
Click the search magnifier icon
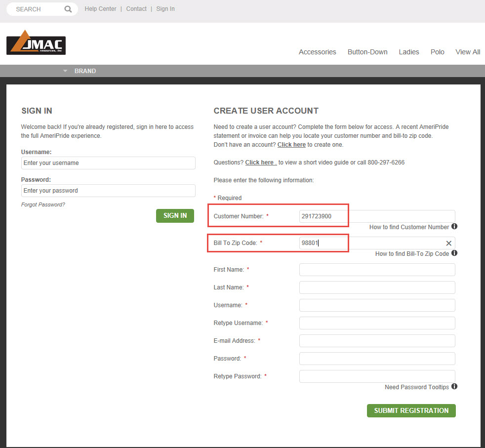[x=68, y=9]
